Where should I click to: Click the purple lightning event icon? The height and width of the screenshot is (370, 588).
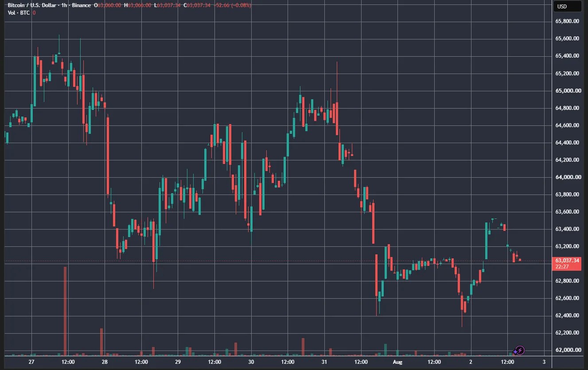tap(520, 350)
